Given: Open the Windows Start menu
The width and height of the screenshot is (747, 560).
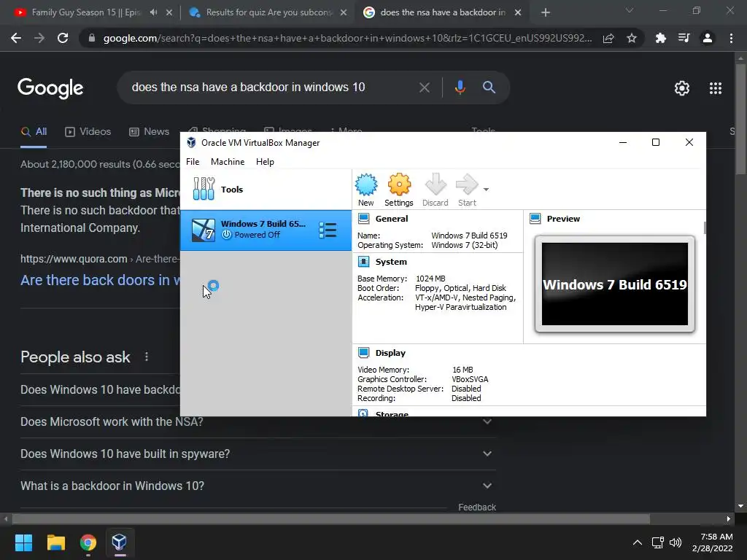Looking at the screenshot, I should (23, 542).
